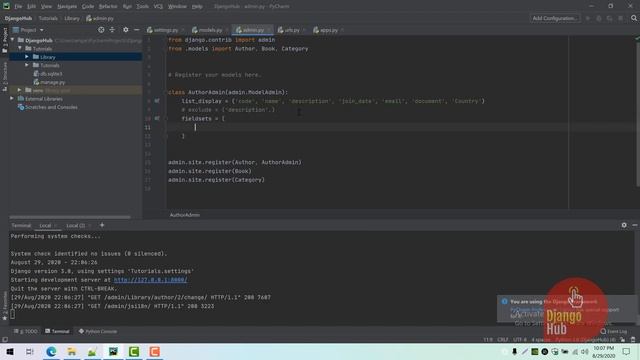
Task: Click the fold arrow beside fieldsets line
Action: pos(166,118)
